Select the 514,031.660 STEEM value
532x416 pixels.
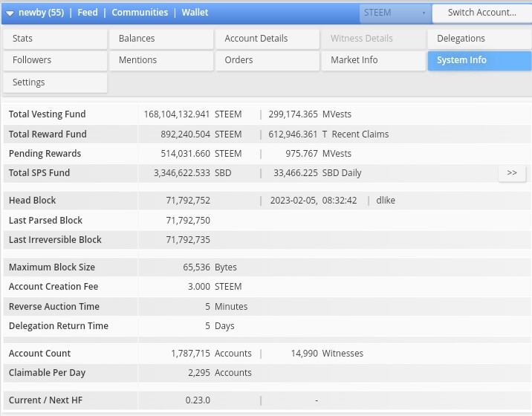coord(201,154)
